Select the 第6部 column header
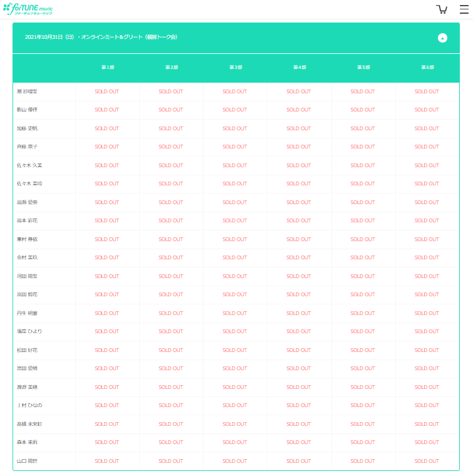The height and width of the screenshot is (476, 473). pos(427,67)
